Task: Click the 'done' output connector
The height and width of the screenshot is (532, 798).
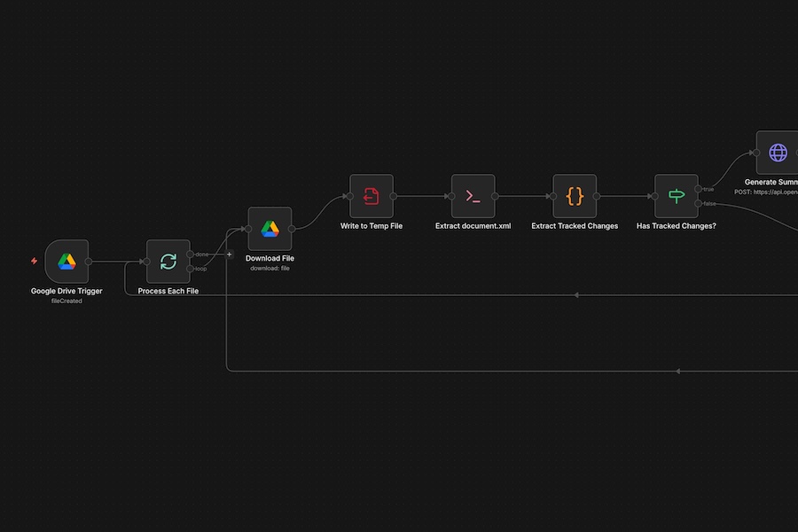Action: tap(190, 254)
